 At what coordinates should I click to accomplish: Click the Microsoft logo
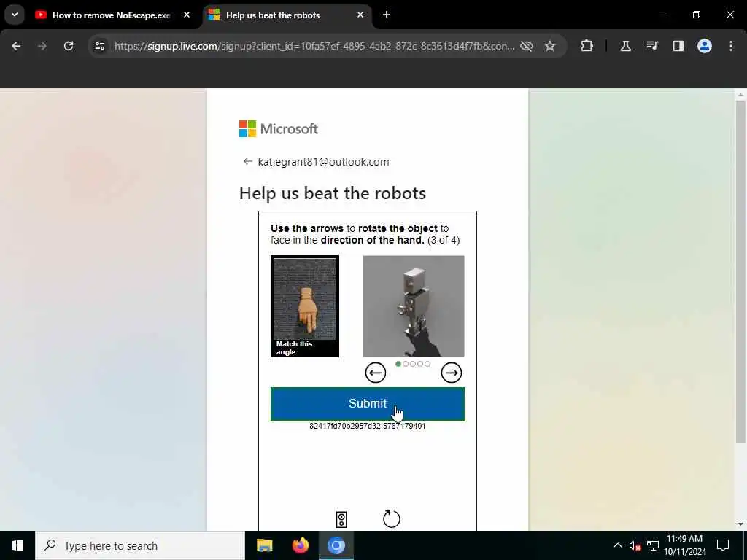coord(278,128)
